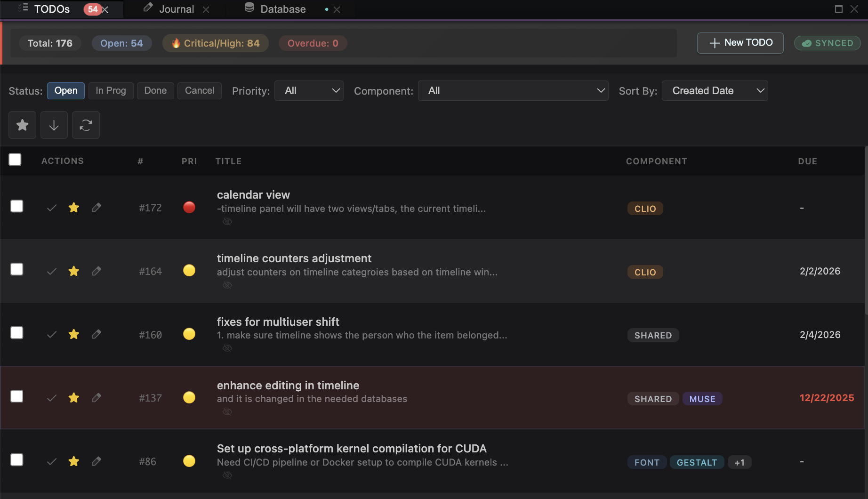Open the Priority filter dropdown
This screenshot has height=499, width=868.
(309, 90)
